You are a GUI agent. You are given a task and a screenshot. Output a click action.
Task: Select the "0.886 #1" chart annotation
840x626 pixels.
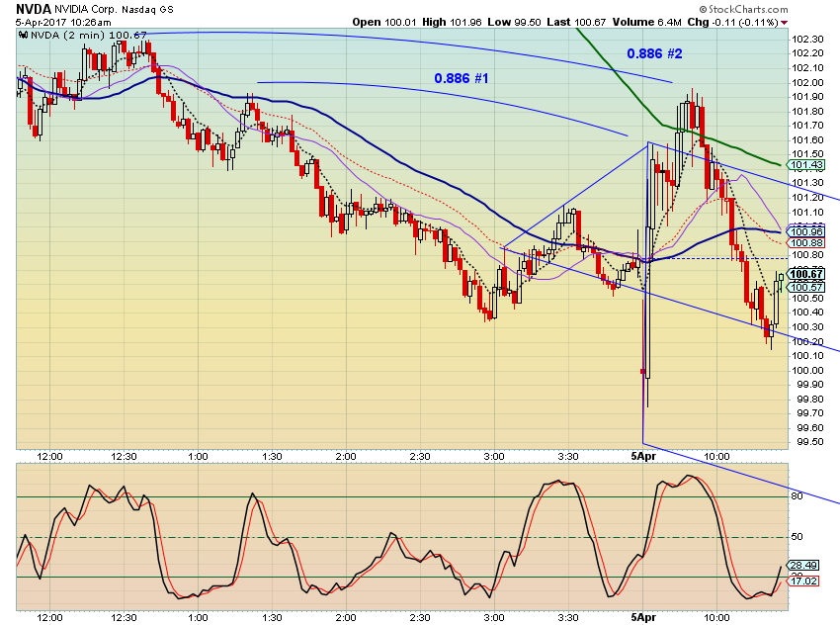click(x=462, y=79)
